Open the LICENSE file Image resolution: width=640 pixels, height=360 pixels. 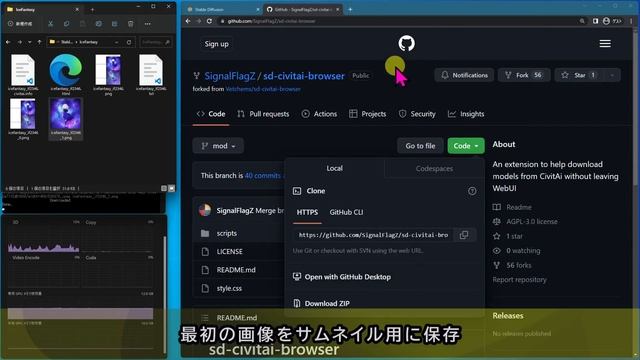(229, 251)
